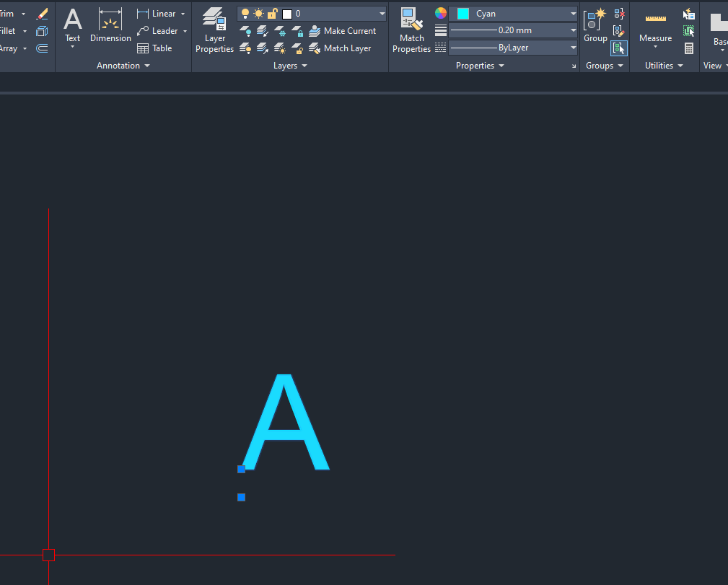Screen dimensions: 728x585
Task: Click the white layer color swatch
Action: [x=287, y=14]
